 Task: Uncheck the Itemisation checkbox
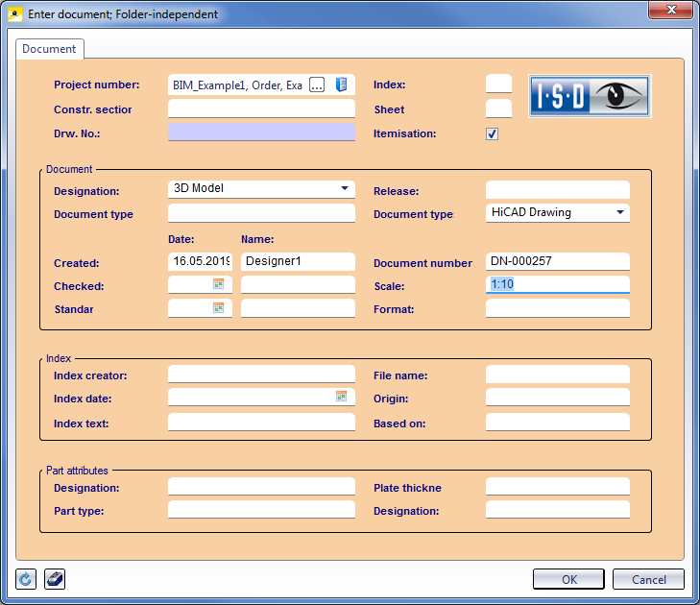(x=493, y=134)
